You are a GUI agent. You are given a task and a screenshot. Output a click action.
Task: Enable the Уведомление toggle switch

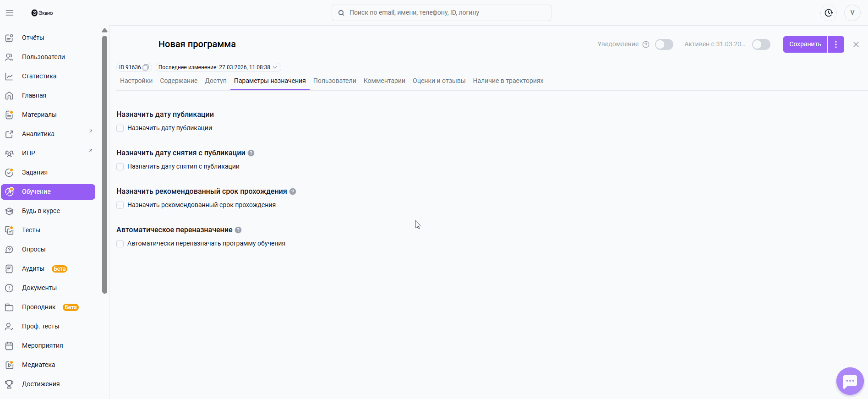pyautogui.click(x=664, y=44)
